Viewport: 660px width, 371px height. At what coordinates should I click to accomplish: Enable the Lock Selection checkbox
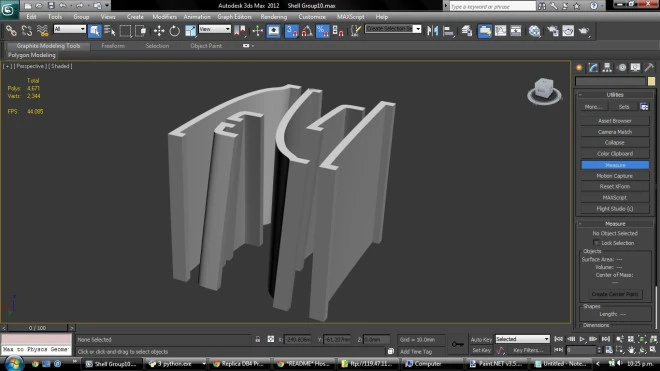point(596,243)
